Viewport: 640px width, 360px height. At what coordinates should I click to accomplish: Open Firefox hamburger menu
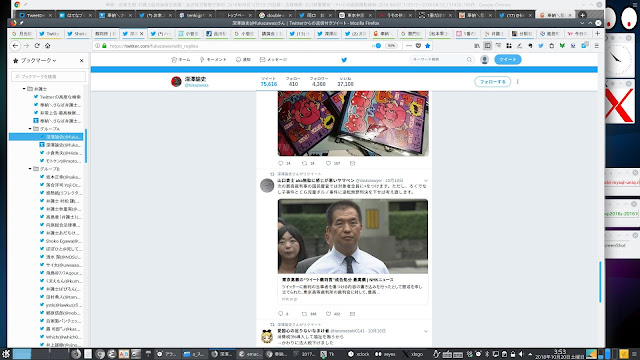[597, 46]
